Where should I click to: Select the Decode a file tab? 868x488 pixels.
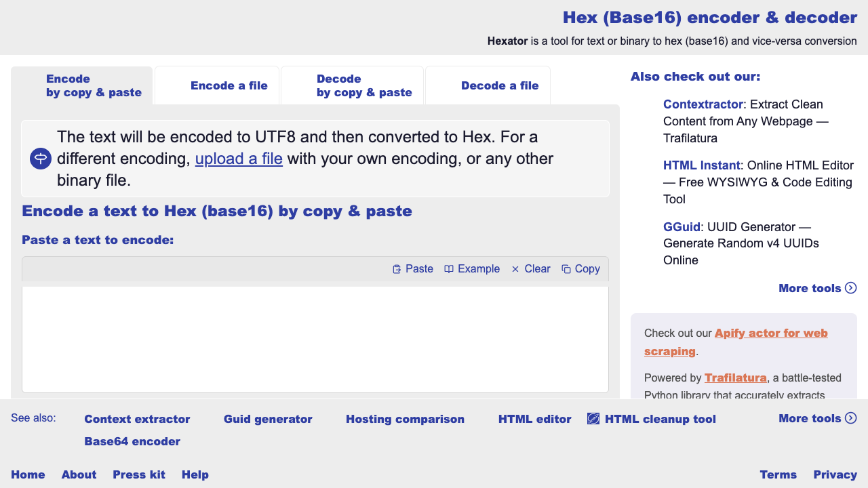click(499, 85)
